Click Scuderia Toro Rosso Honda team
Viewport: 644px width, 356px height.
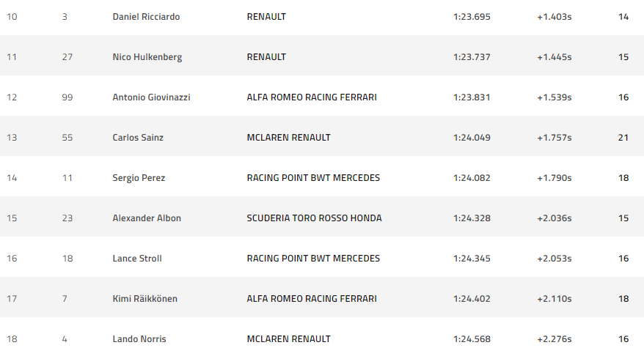[x=314, y=218]
